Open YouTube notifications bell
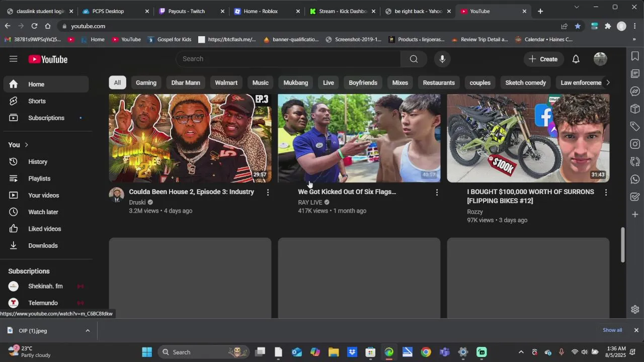Screen dimensions: 644x362 576,59
